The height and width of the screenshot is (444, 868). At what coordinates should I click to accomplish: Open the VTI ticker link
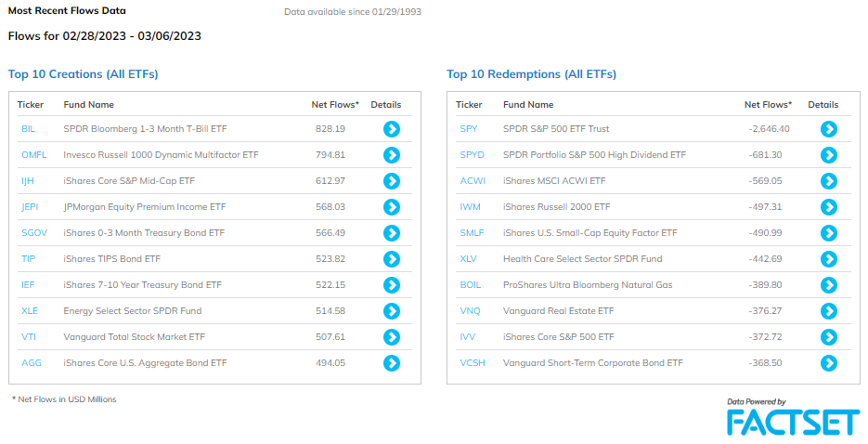coord(29,336)
